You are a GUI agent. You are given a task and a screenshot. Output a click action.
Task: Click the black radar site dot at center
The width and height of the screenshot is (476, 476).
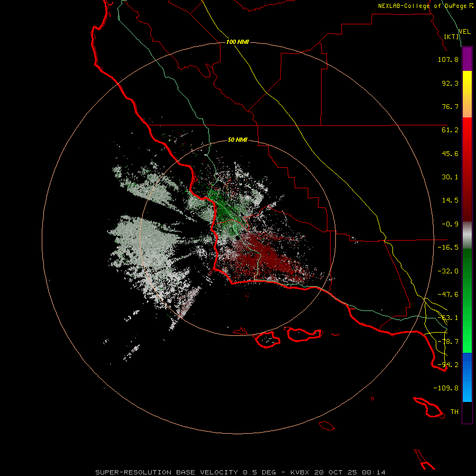click(237, 237)
